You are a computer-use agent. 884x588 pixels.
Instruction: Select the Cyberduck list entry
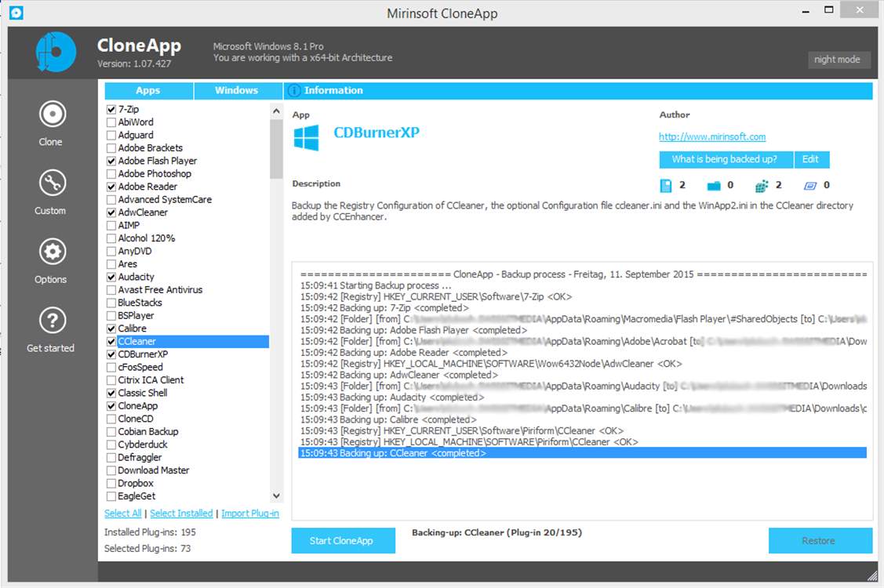point(143,445)
